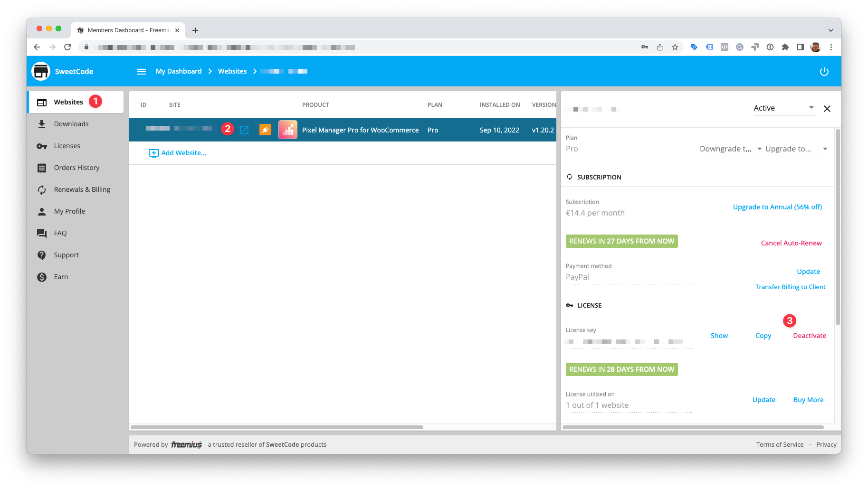868x489 pixels.
Task: Open Terms of Service
Action: [x=780, y=444]
